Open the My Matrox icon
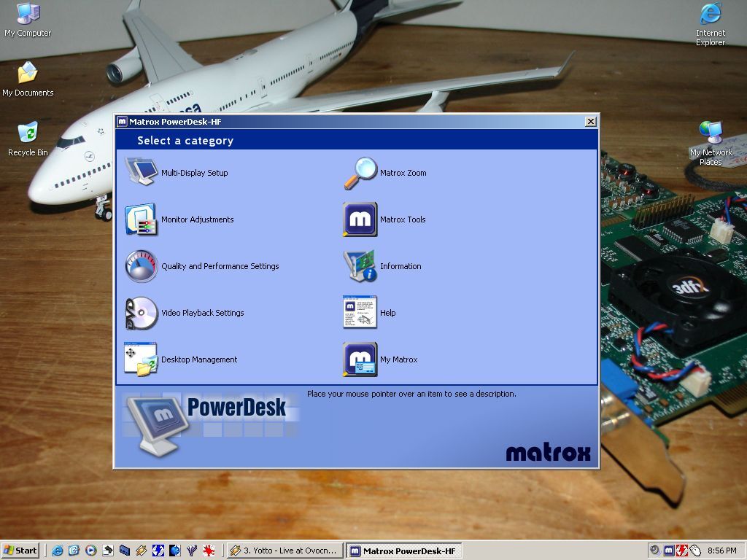Viewport: 747px width, 560px height. [360, 359]
